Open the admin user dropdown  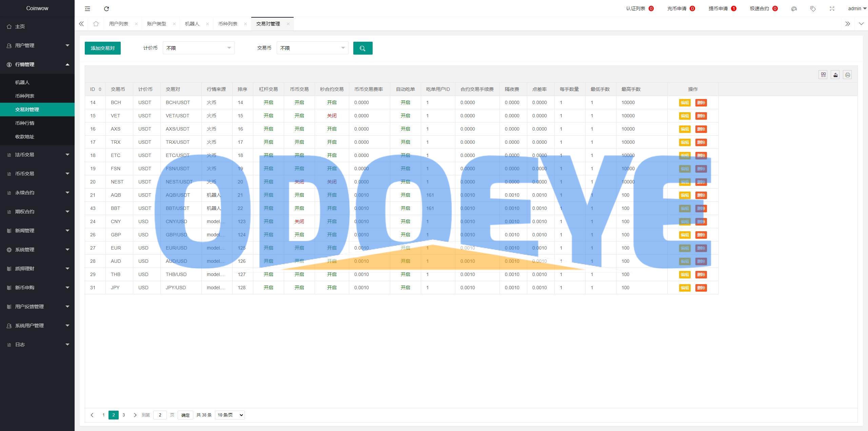click(x=857, y=9)
